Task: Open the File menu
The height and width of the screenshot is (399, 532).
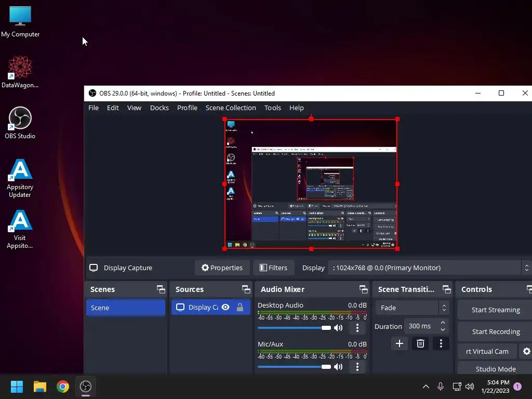Action: (x=94, y=108)
